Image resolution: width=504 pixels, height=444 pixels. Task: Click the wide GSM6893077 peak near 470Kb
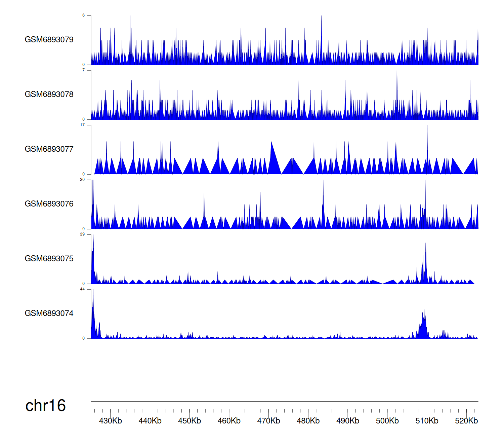(x=274, y=161)
